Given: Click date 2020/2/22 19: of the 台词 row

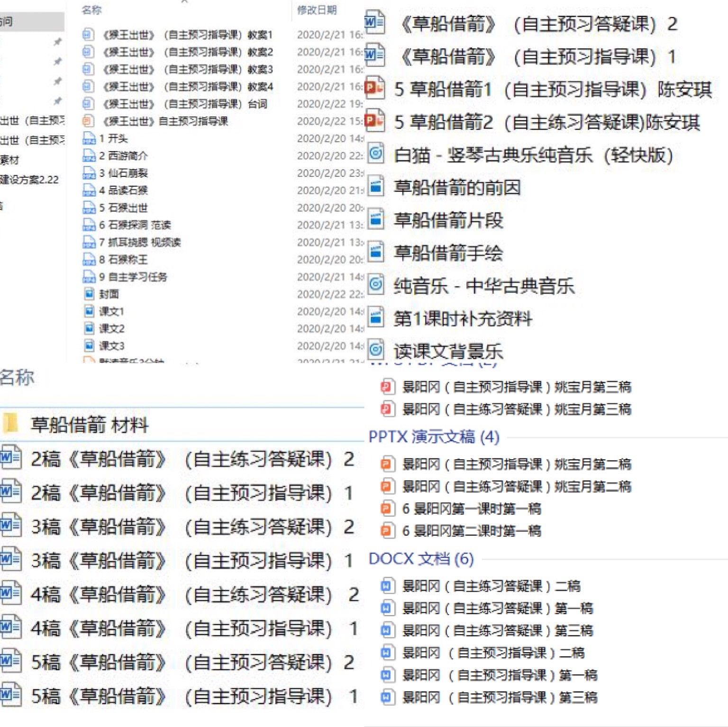Looking at the screenshot, I should pyautogui.click(x=330, y=103).
